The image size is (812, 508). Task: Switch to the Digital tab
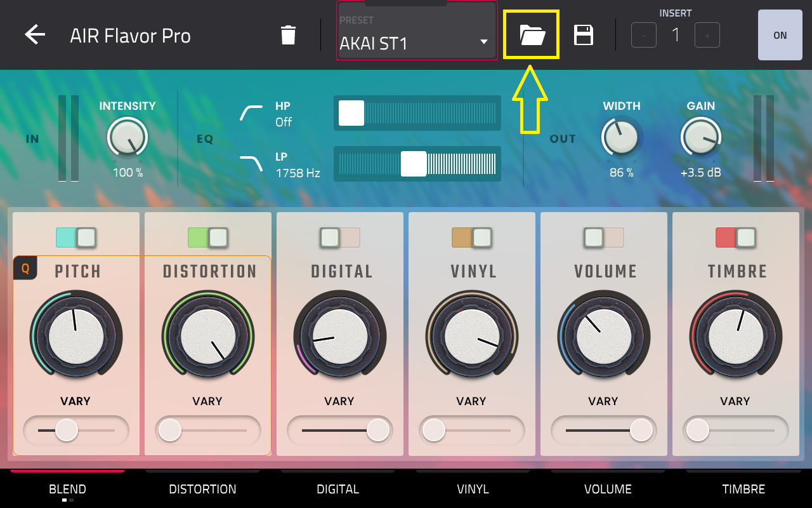pos(337,489)
